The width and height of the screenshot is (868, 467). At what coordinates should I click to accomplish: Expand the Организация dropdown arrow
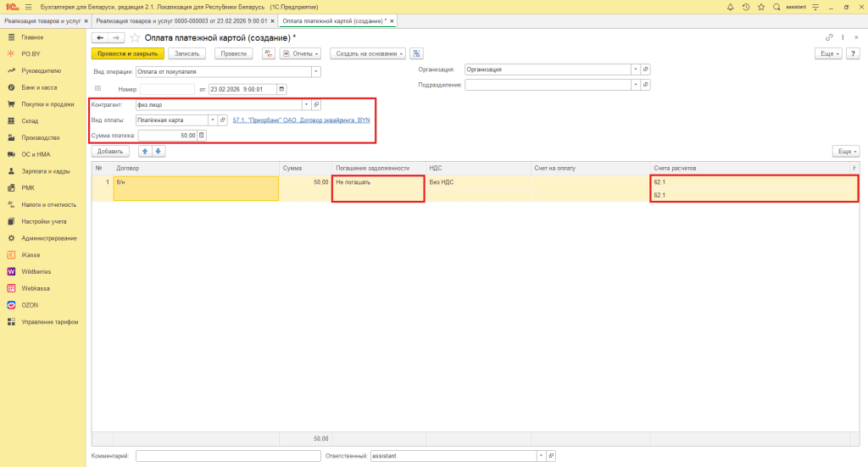635,69
